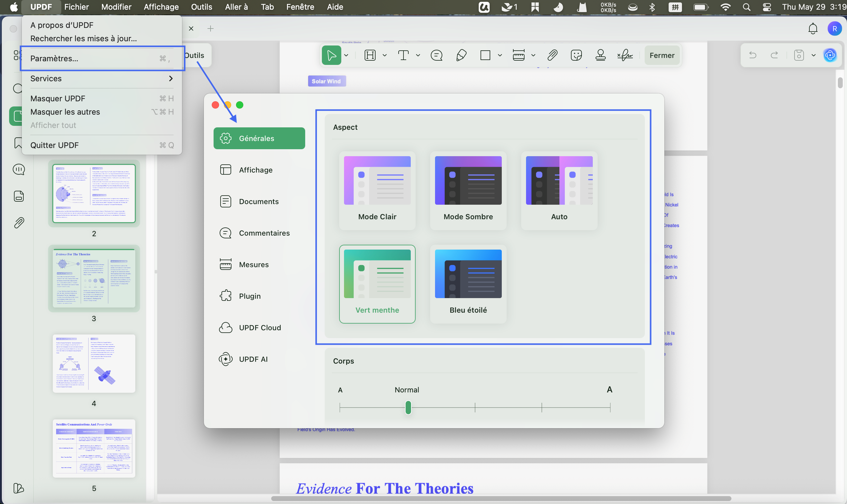
Task: Select the cursor selection tool
Action: (331, 55)
